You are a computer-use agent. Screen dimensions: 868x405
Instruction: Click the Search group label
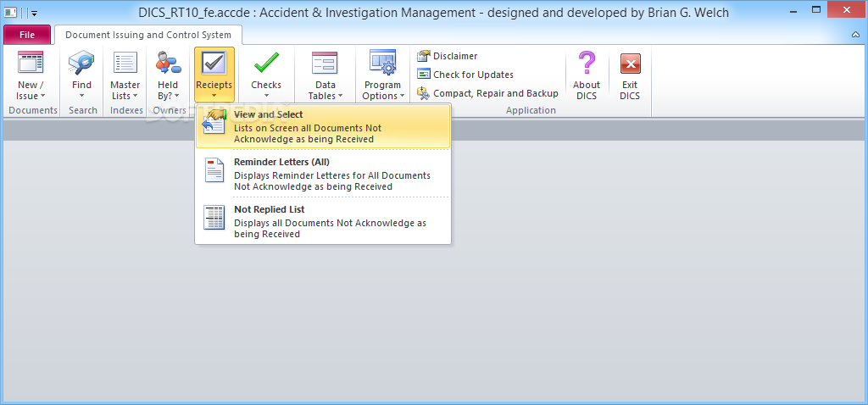(x=83, y=110)
